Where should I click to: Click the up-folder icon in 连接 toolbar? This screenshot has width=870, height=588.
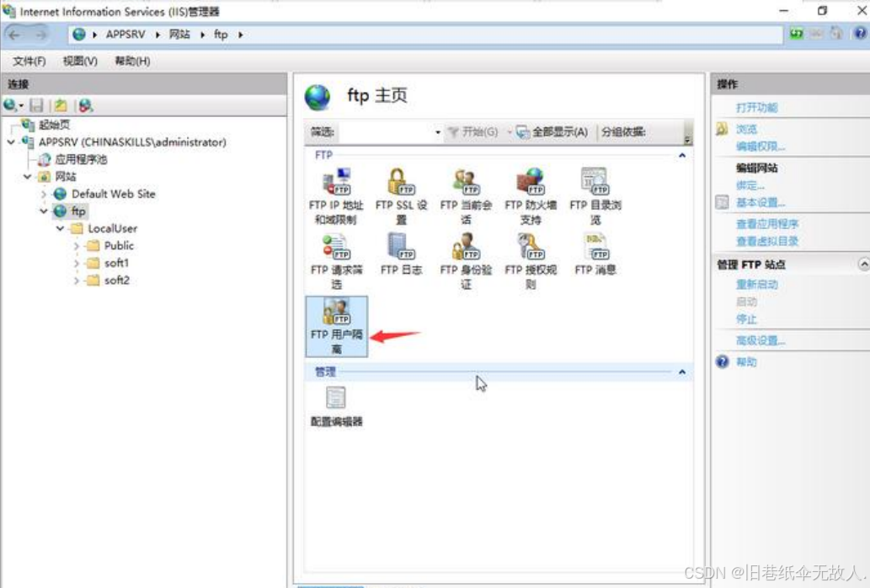[61, 104]
